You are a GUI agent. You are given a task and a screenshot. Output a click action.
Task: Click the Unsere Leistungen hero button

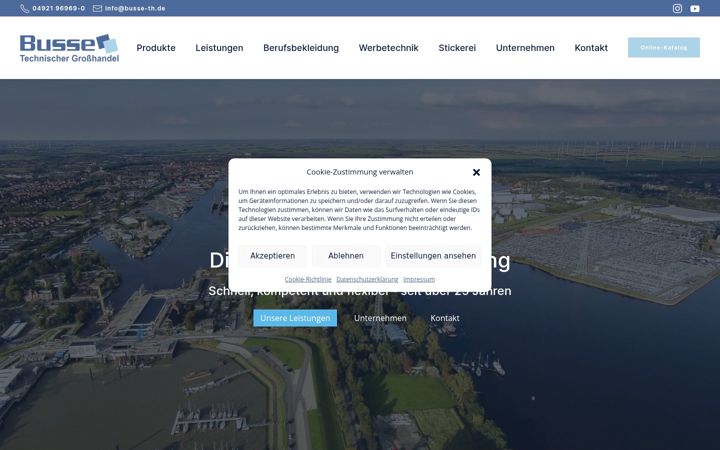(x=295, y=318)
